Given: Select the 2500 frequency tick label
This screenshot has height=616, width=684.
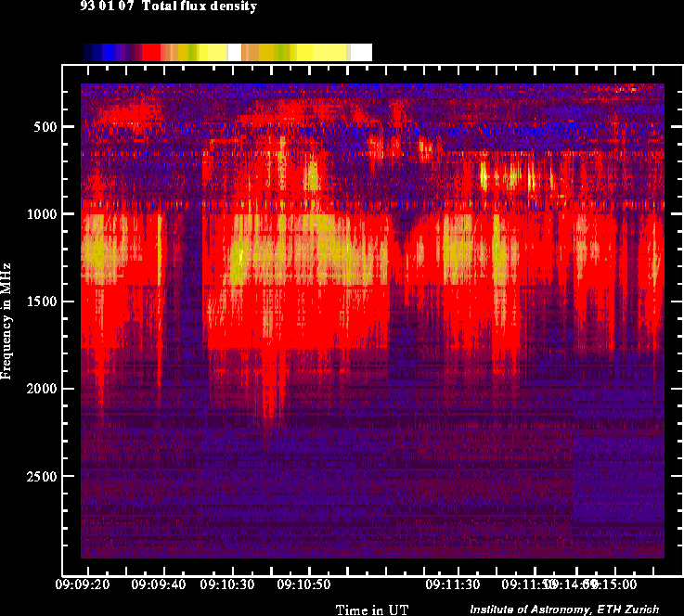Looking at the screenshot, I should [x=42, y=476].
